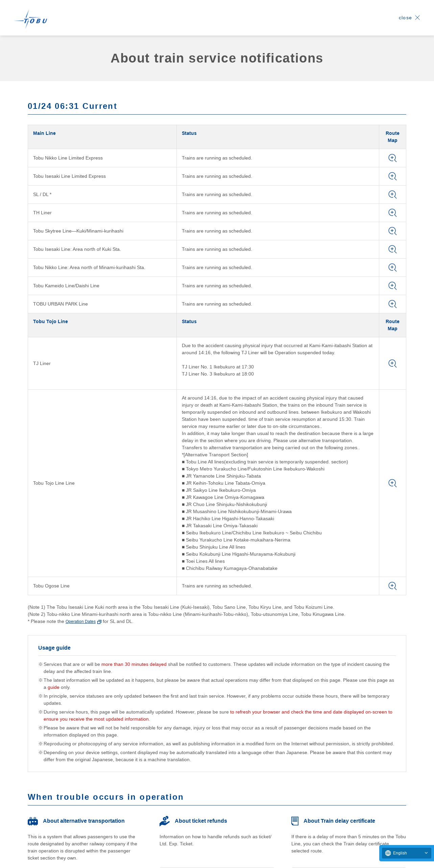This screenshot has width=434, height=868.
Task: Open route map for SL / DL
Action: coord(392,194)
